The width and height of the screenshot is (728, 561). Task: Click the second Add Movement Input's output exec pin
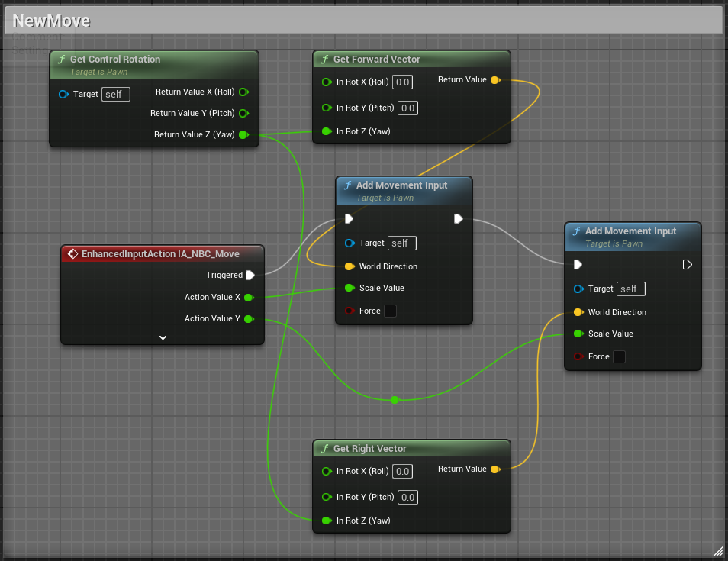point(687,265)
